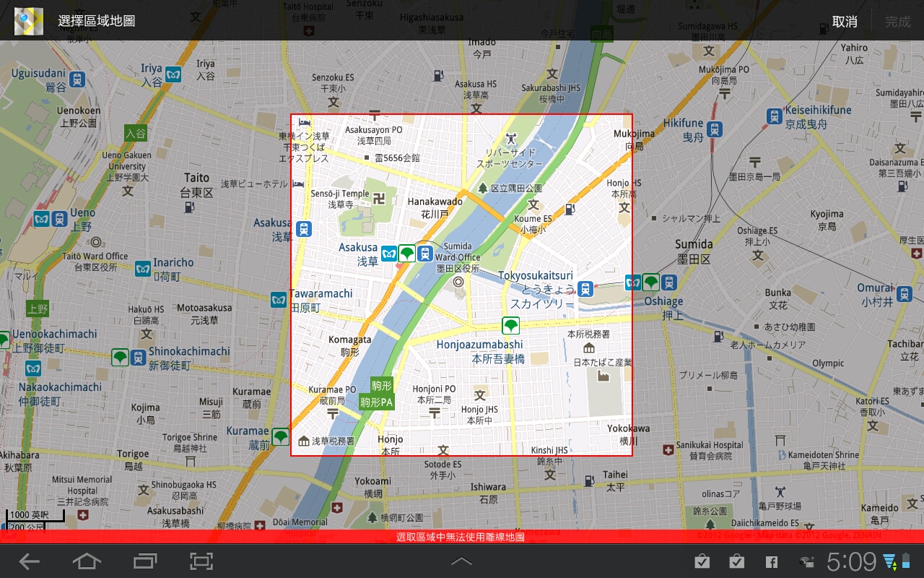Screen dimensions: 924x578
Task: Select the Inaricho metro station icon
Action: 142,269
